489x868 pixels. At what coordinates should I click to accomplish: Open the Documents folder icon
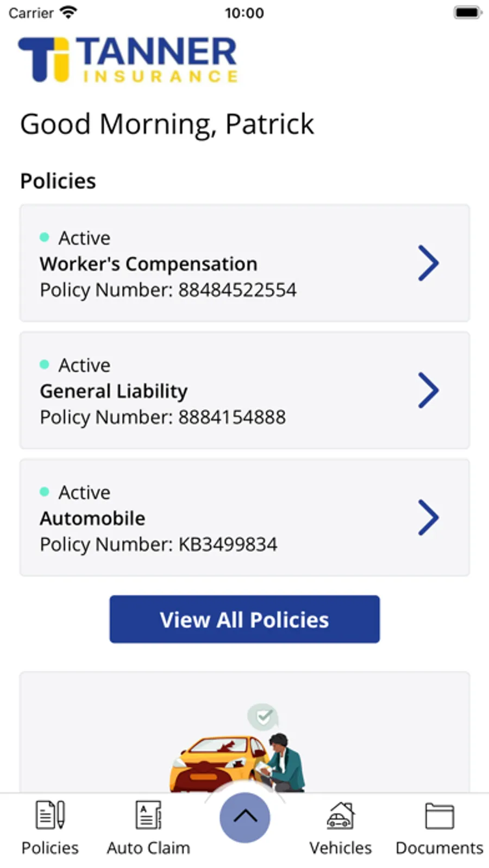click(440, 816)
